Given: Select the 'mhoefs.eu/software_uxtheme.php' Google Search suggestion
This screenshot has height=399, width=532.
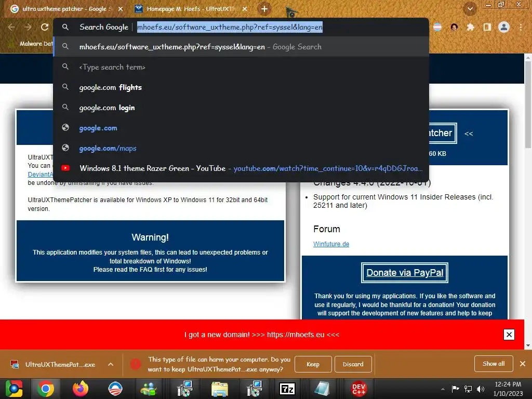Looking at the screenshot, I should point(241,47).
